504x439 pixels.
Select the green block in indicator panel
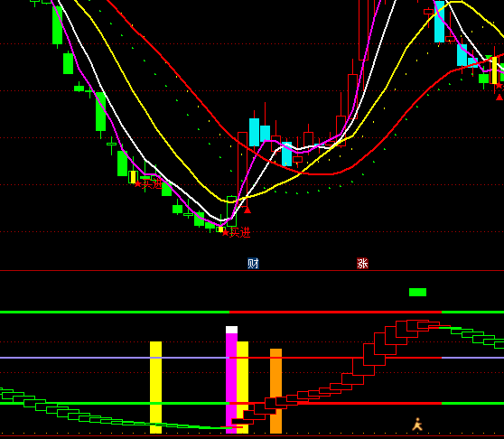click(417, 292)
